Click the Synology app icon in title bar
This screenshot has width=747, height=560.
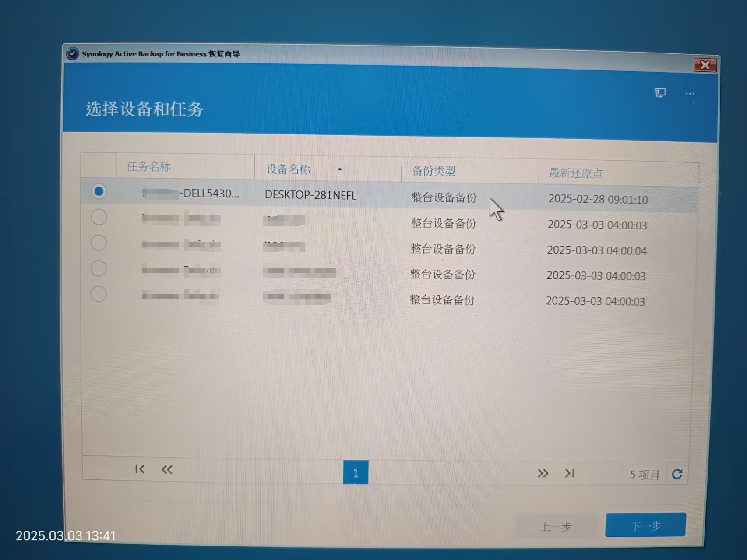pyautogui.click(x=72, y=54)
